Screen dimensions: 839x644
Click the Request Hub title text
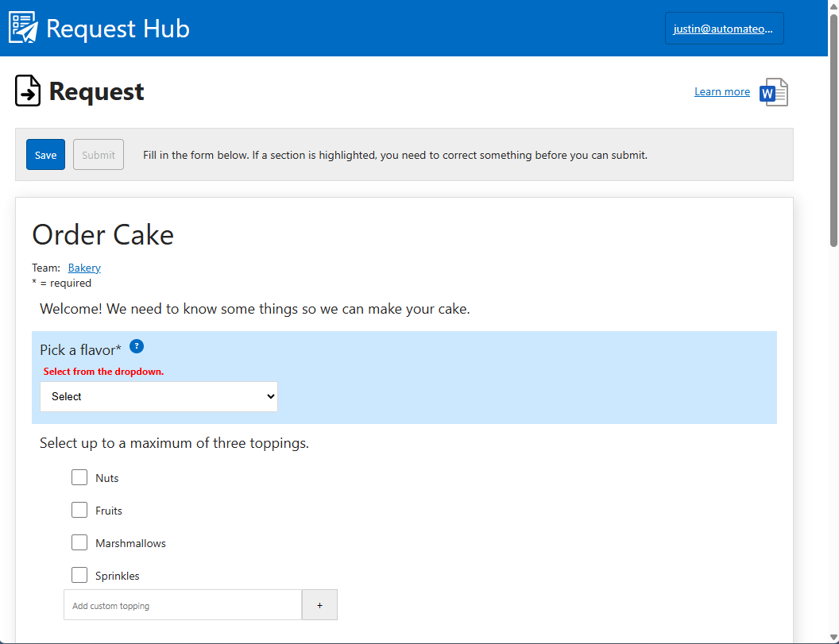tap(118, 29)
